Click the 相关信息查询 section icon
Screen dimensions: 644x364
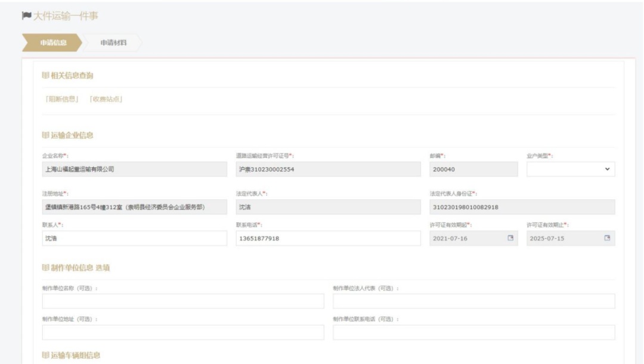pos(45,76)
